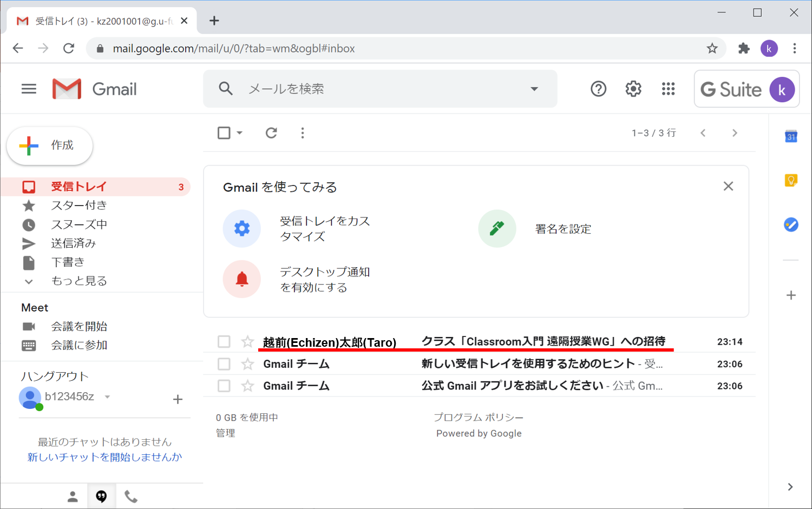Viewport: 812px width, 509px height.
Task: Open Hangouts contacts person icon
Action: pos(73,497)
